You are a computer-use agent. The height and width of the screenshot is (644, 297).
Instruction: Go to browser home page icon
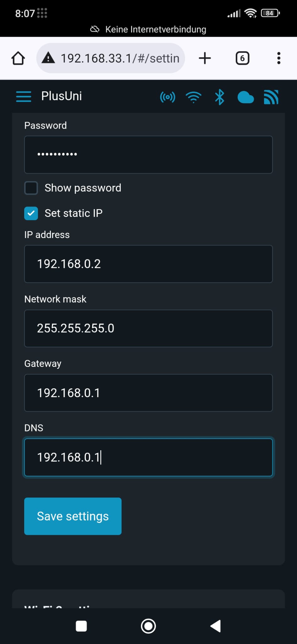coord(18,58)
